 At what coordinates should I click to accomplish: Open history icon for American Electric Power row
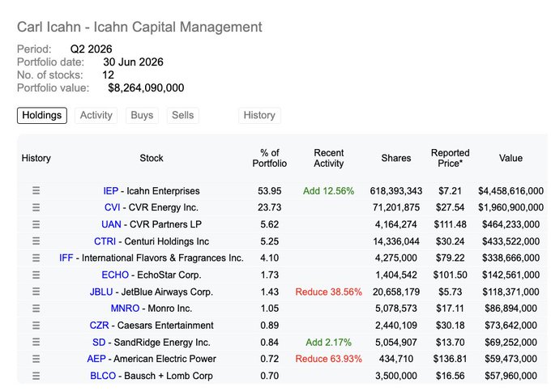pos(36,359)
